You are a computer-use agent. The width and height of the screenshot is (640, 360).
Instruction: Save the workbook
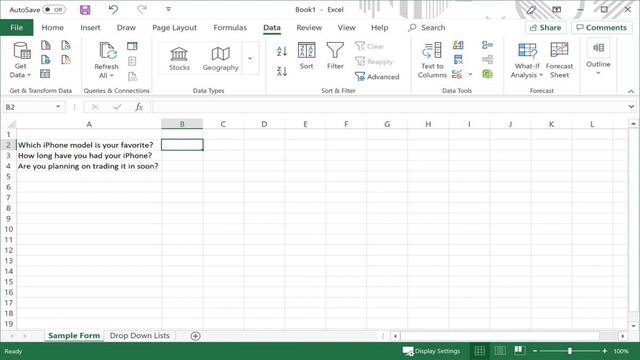click(x=85, y=9)
